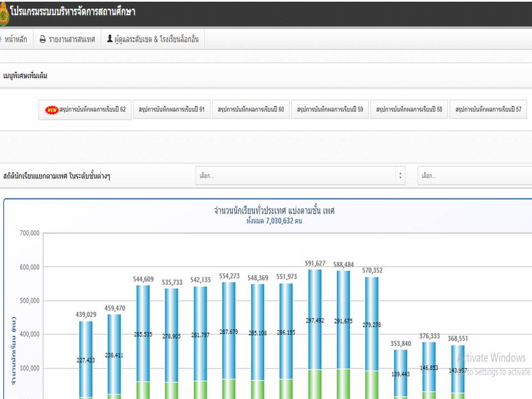Click the bar labeled 439,029

click(86, 360)
